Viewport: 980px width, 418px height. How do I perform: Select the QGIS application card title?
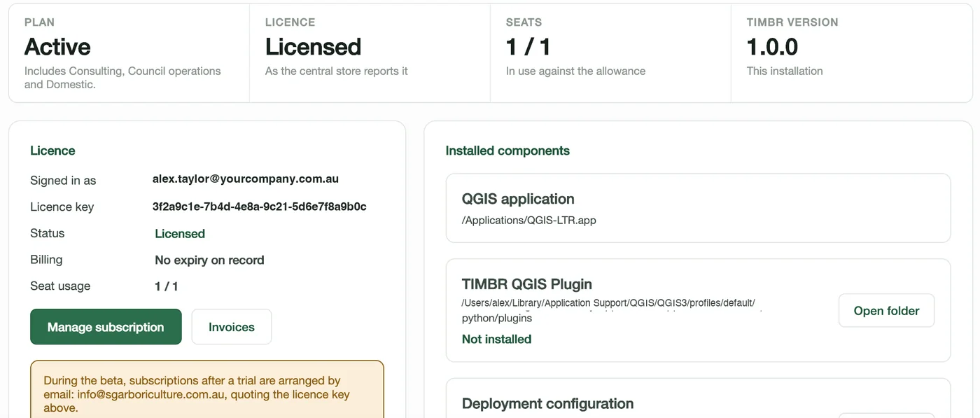click(518, 199)
